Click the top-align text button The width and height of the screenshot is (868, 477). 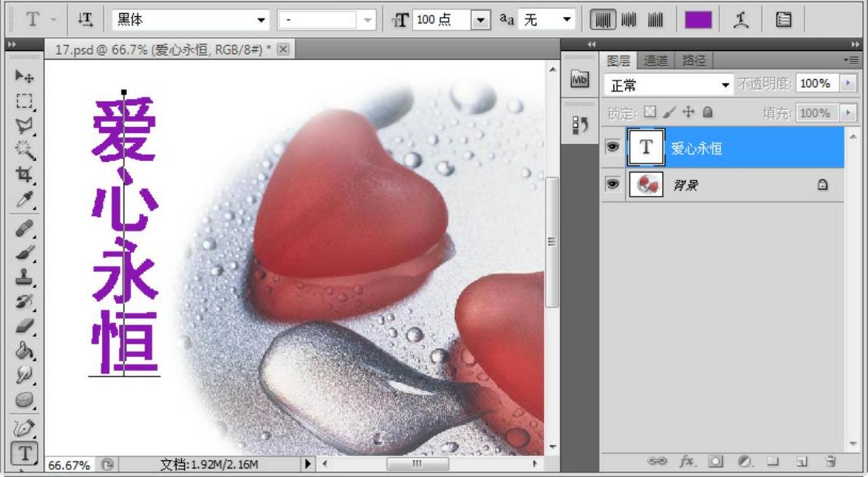(603, 19)
